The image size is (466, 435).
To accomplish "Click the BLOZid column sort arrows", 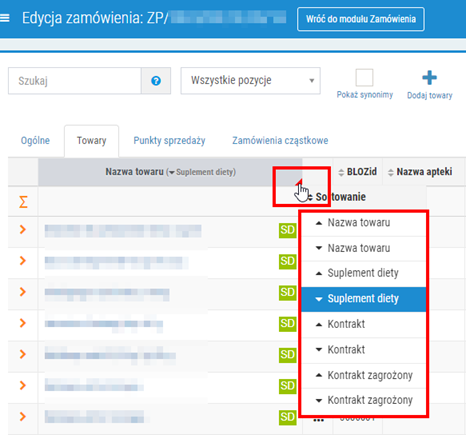I will [341, 172].
